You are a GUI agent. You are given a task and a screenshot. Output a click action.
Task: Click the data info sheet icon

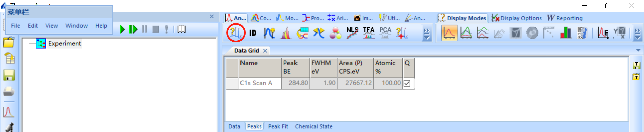(582, 33)
